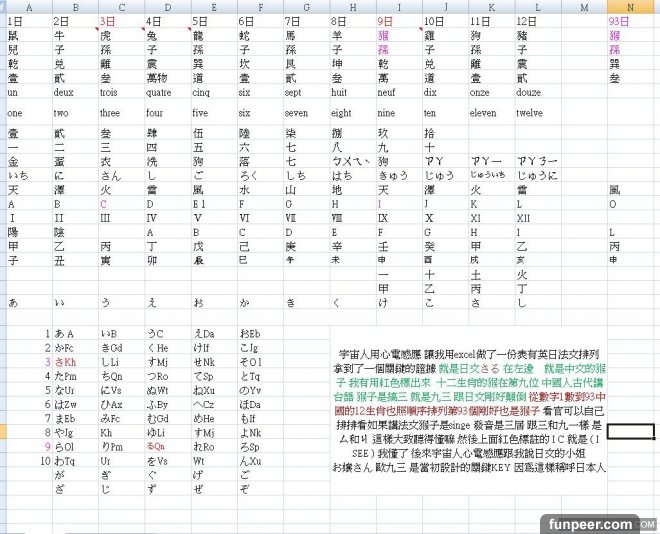Click the cell containing 'quatre'

(160, 92)
